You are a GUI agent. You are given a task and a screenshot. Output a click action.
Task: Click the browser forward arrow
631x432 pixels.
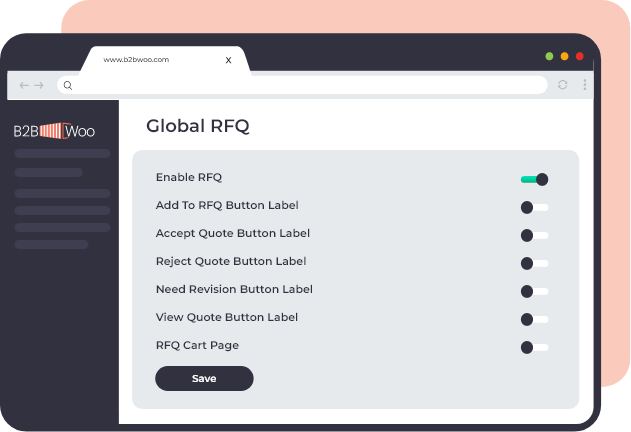39,85
